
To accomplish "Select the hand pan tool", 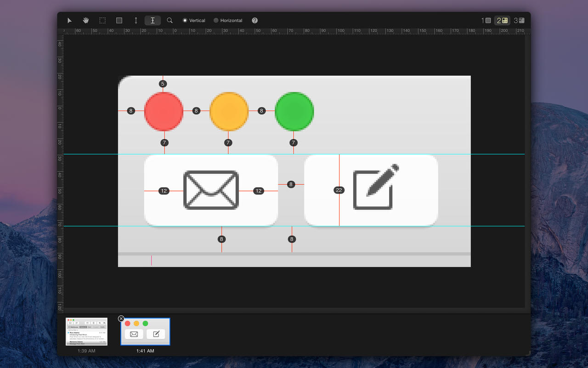I will tap(86, 20).
